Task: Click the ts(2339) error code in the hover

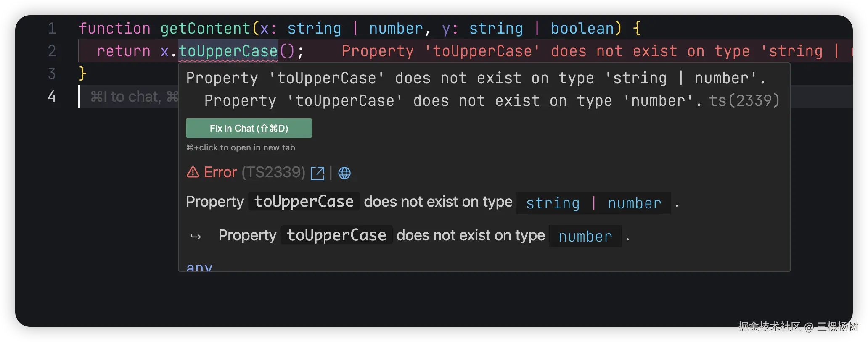Action: pyautogui.click(x=744, y=101)
